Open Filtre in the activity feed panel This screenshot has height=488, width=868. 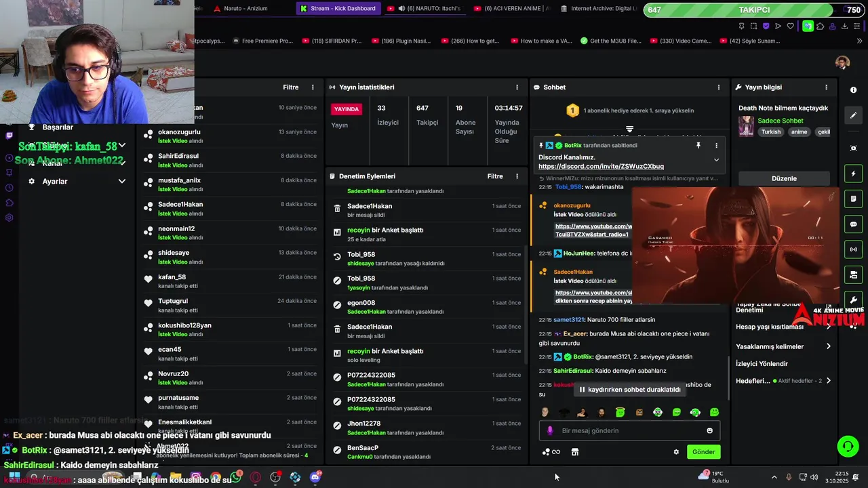[x=291, y=87]
